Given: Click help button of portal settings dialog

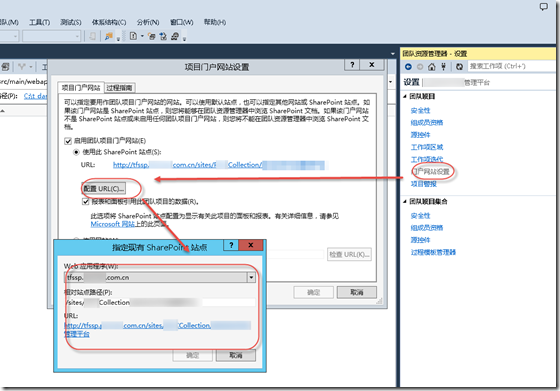Looking at the screenshot, I should point(352,65).
